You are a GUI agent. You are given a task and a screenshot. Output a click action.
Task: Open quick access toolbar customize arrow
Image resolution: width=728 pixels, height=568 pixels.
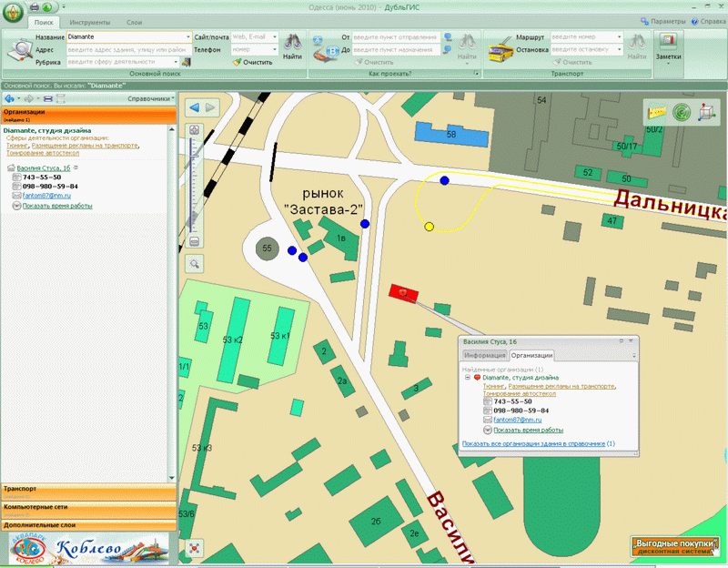click(64, 7)
